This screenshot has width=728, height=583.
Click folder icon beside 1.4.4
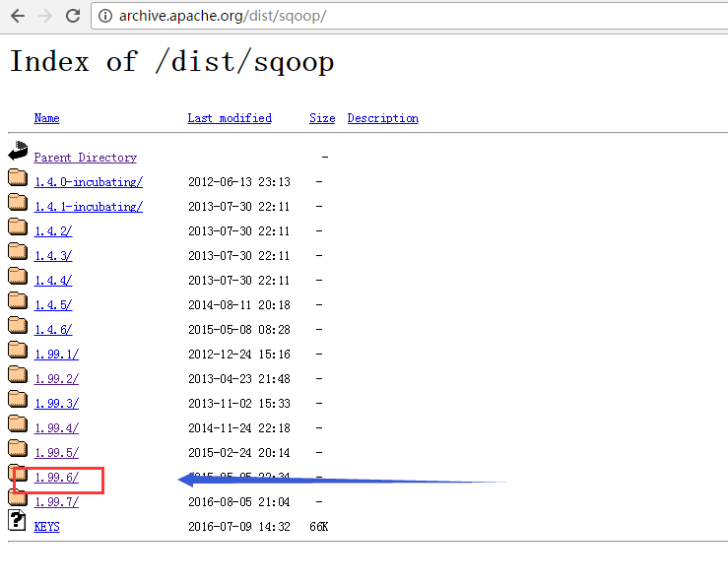[x=18, y=276]
